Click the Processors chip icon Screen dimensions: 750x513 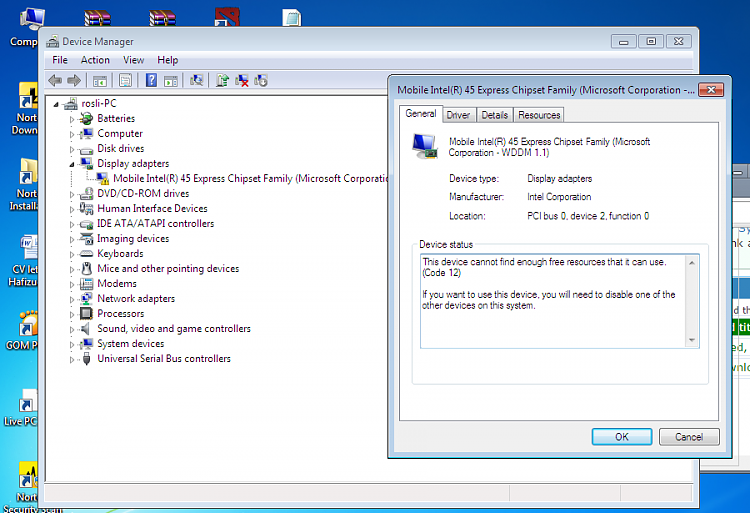pos(87,314)
